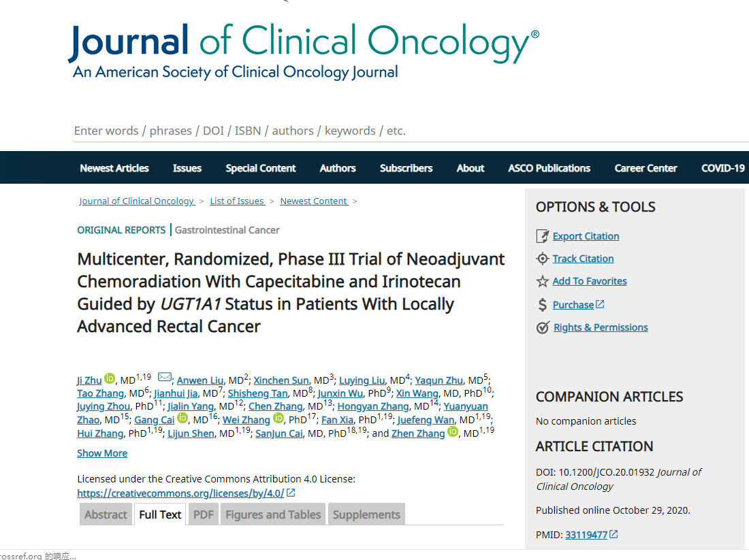This screenshot has height=560, width=749.
Task: Click the email envelope icon beside Ji Zhu
Action: click(x=164, y=378)
